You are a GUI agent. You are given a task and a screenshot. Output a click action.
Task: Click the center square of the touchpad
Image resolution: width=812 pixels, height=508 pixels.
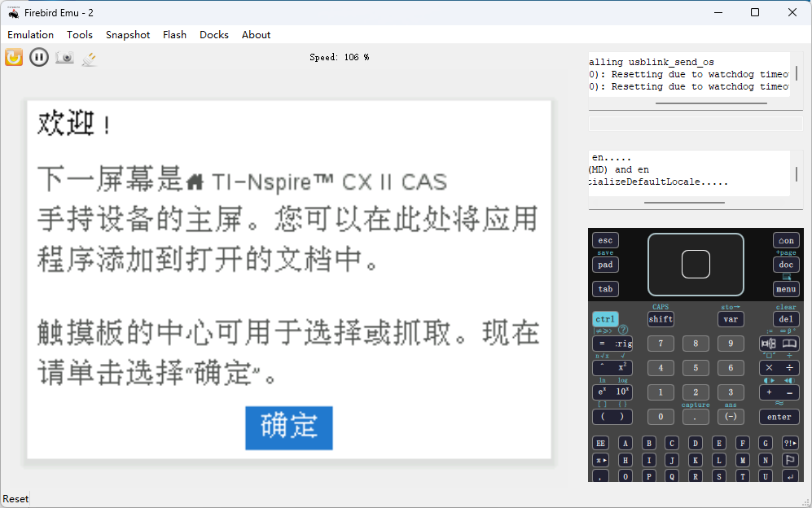696,264
